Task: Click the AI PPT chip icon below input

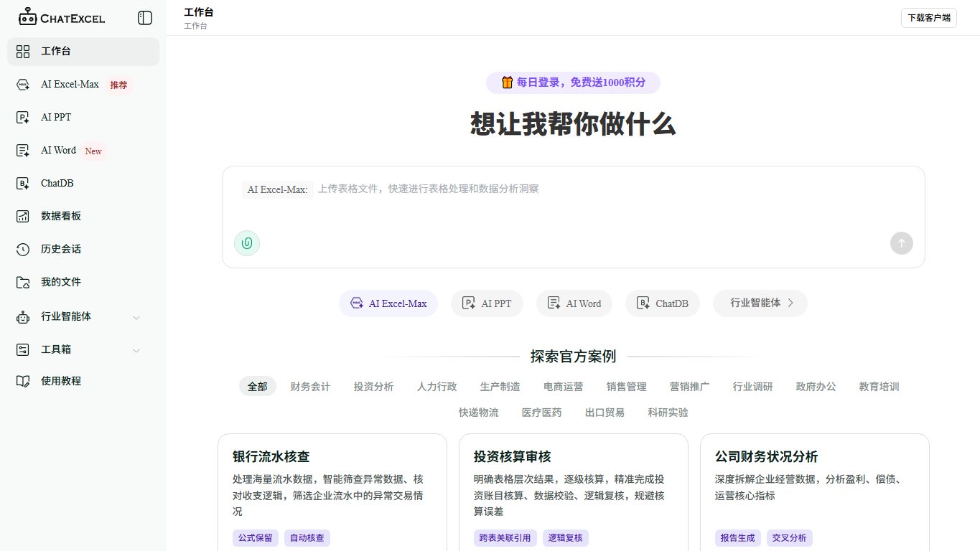Action: 469,303
